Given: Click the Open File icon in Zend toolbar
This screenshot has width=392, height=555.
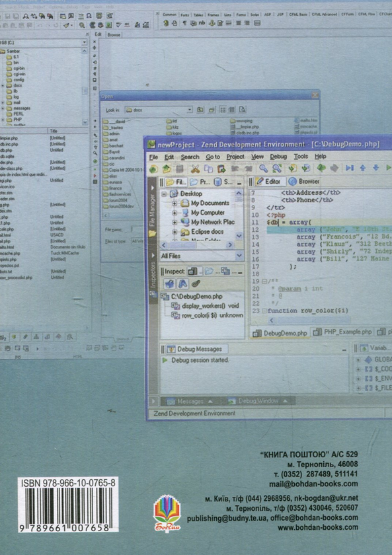Looking at the screenshot, I should pos(167,169).
